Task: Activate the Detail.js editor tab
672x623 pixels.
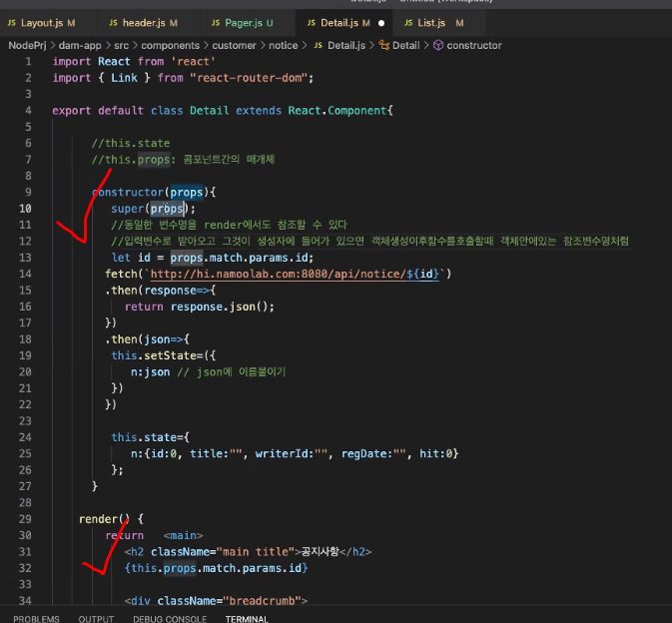Action: point(344,23)
